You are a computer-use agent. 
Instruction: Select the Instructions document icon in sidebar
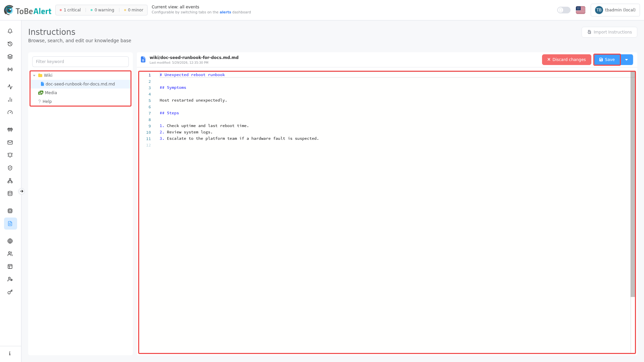point(10,224)
